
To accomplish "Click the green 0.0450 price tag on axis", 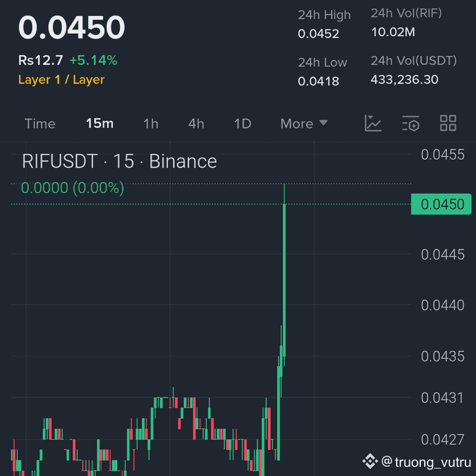I will (x=441, y=204).
